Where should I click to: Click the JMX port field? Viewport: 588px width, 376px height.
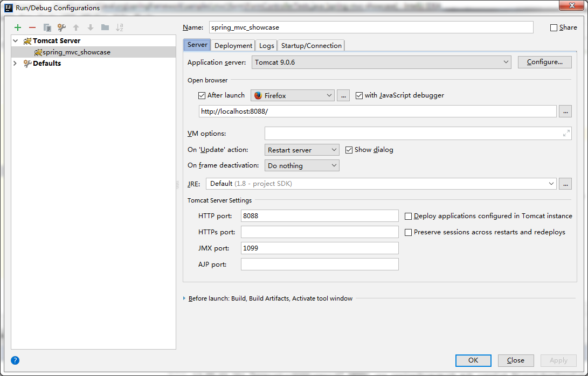pos(320,248)
